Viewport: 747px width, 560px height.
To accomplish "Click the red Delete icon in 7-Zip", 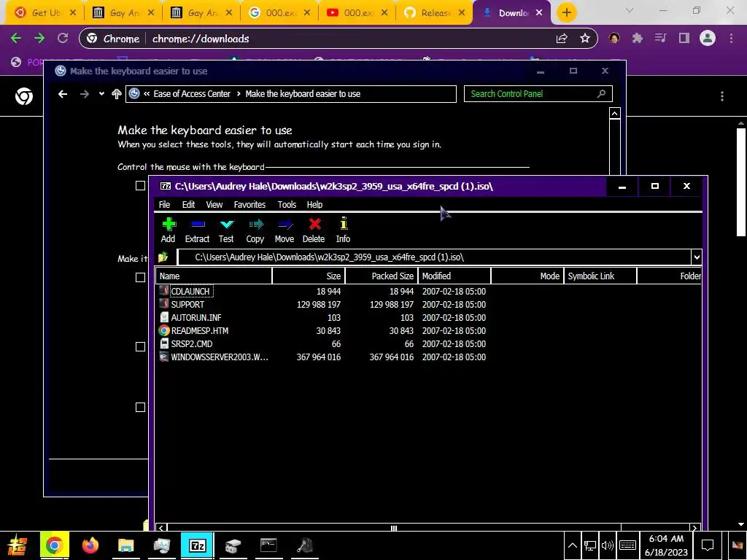I will [314, 225].
